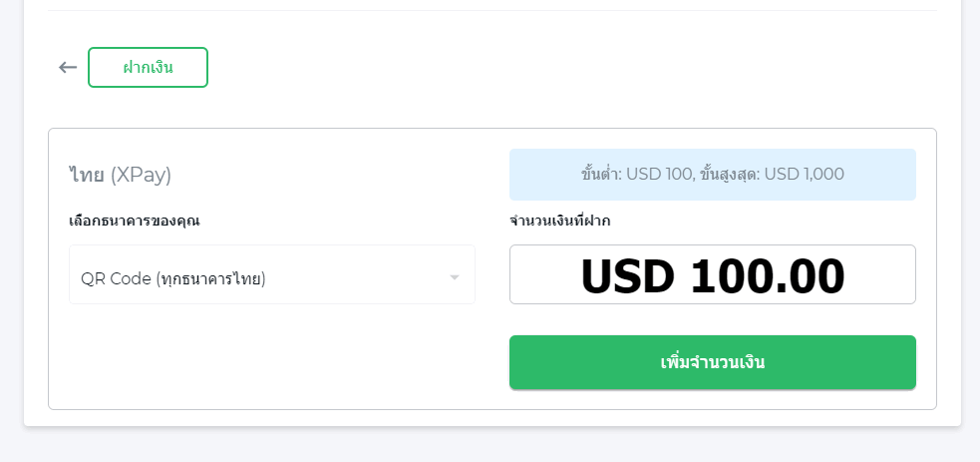Click the ขั้นต่ำ: USD 100 minimum text
This screenshot has width=980, height=462.
pos(636,174)
